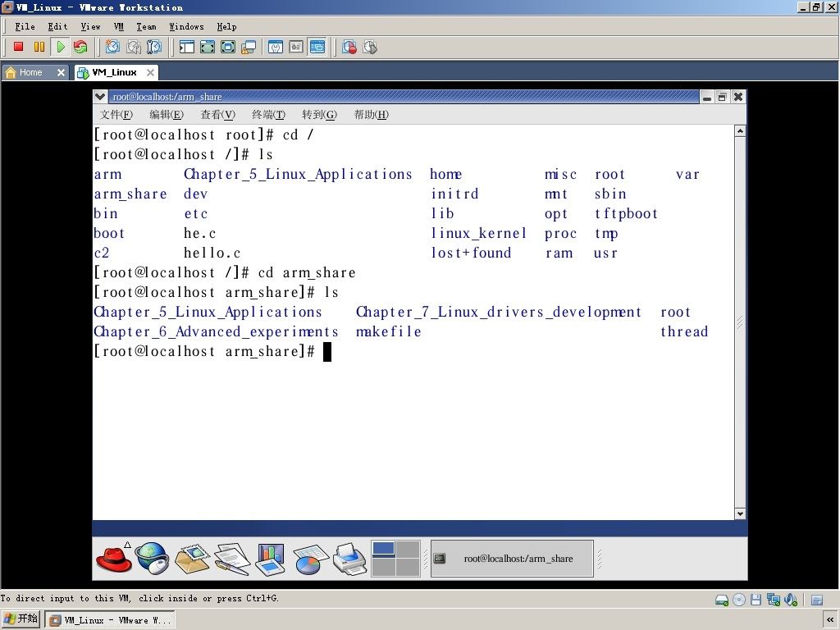Close the Home tab
The image size is (840, 630).
point(61,72)
